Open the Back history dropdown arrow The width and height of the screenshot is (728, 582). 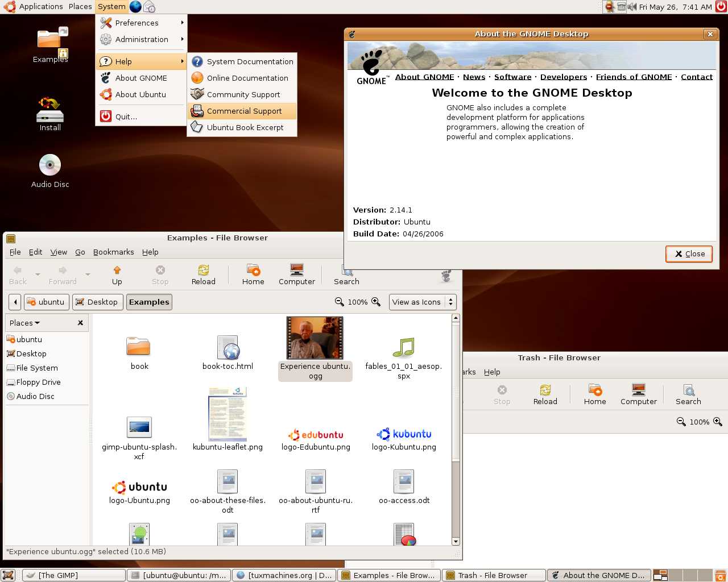pos(38,275)
